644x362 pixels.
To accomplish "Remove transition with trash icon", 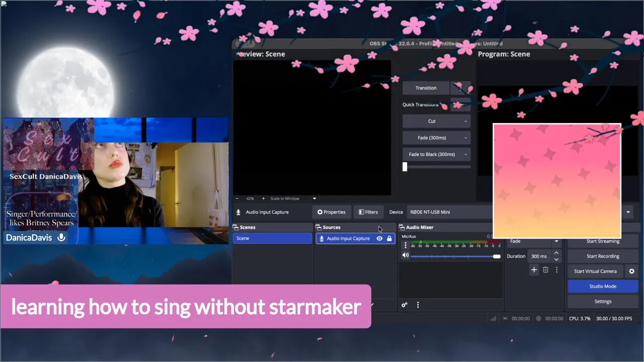I will coord(545,270).
